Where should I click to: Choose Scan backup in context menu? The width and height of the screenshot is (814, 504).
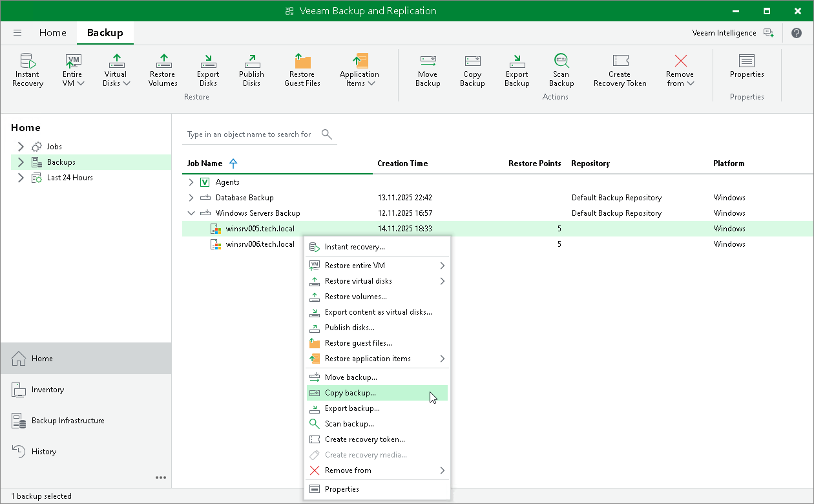[377, 424]
